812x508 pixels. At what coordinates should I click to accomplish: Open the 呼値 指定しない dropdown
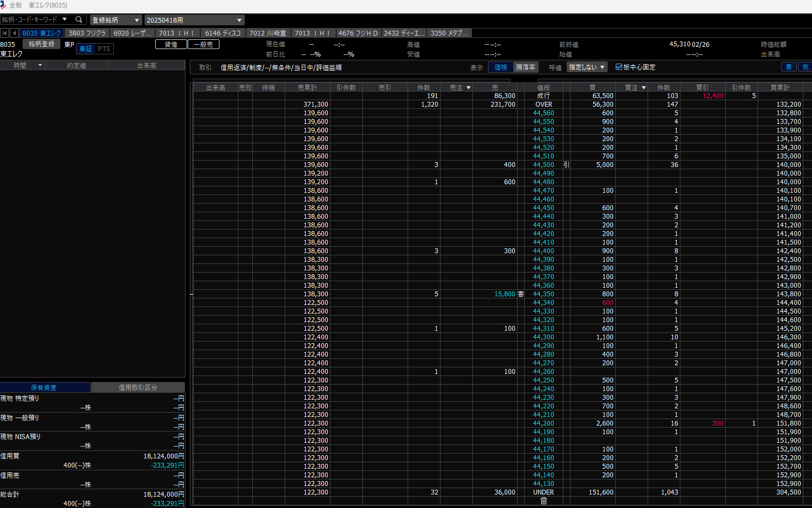click(587, 67)
